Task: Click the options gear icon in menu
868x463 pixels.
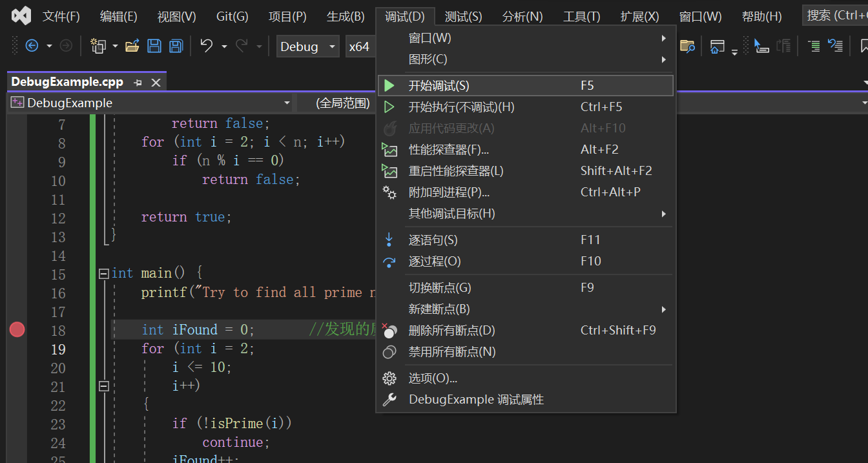Action: coord(389,378)
